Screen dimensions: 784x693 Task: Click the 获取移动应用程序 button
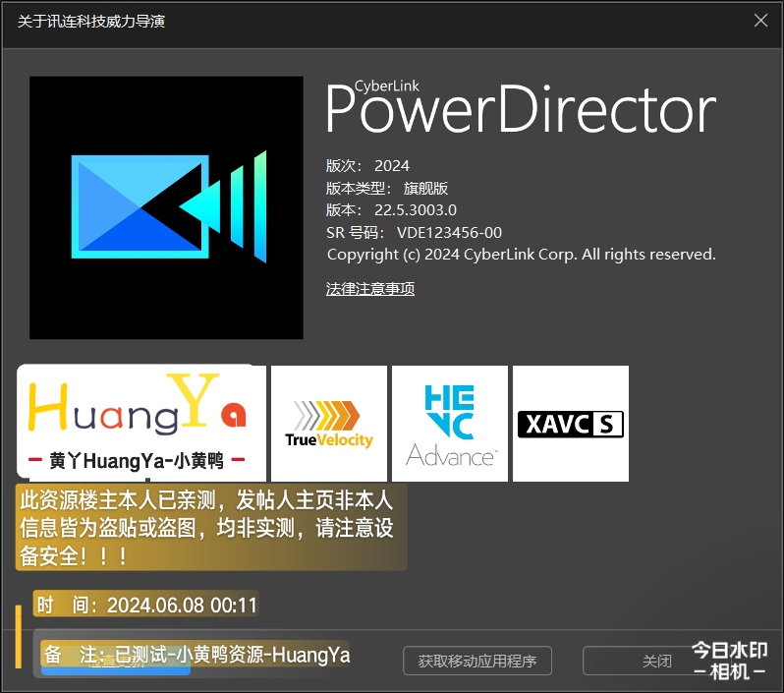(x=477, y=661)
